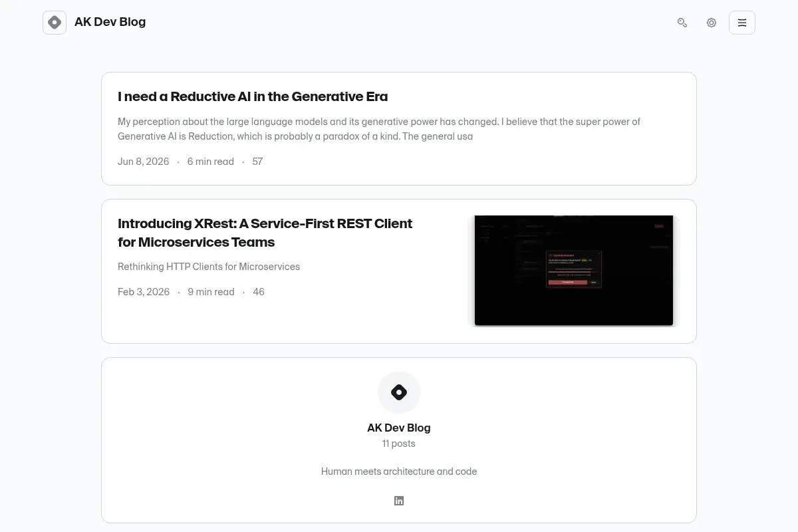Click the Reductive AI post excerpt text
This screenshot has height=532, width=798.
379,129
